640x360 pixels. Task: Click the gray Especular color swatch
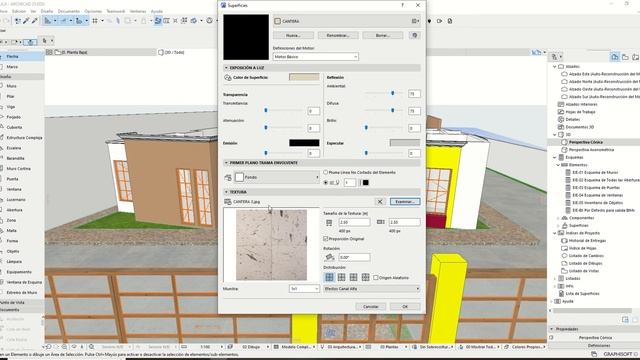click(404, 143)
